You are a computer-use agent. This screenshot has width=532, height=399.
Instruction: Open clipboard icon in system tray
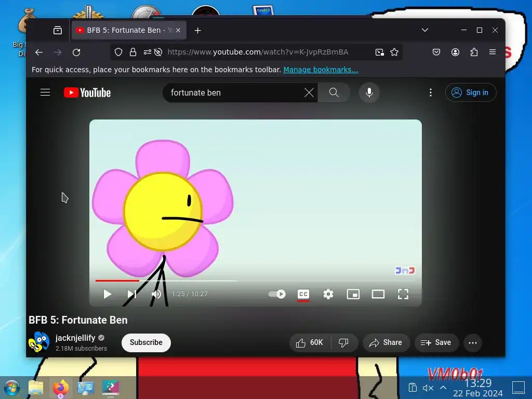[x=413, y=388]
